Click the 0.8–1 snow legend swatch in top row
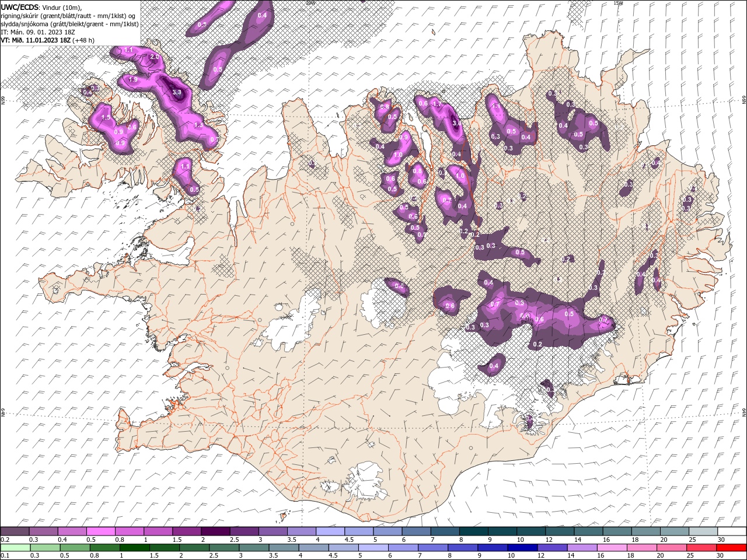Screen dimensions: 747x560 click(x=129, y=531)
